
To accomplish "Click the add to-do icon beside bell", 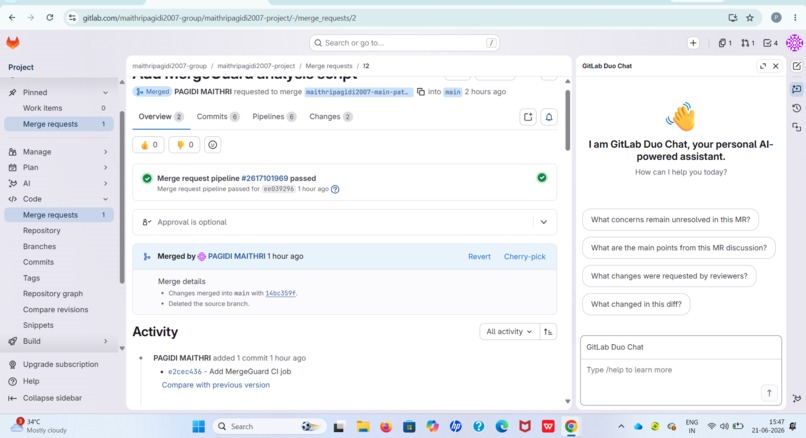I will coord(528,117).
